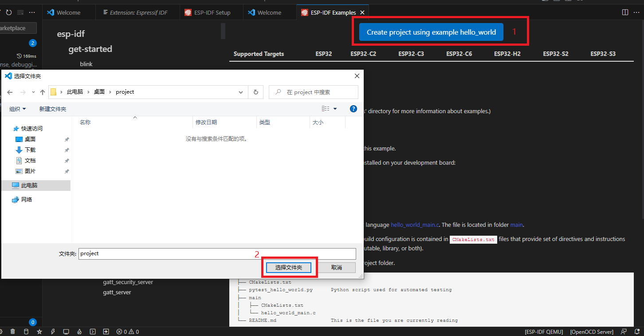Refresh the extensions list icon

pyautogui.click(x=9, y=12)
